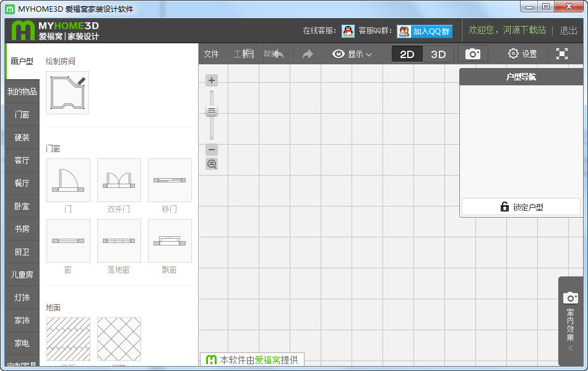The width and height of the screenshot is (588, 371).
Task: Choose the sliding door 移门 icon
Action: tap(170, 181)
